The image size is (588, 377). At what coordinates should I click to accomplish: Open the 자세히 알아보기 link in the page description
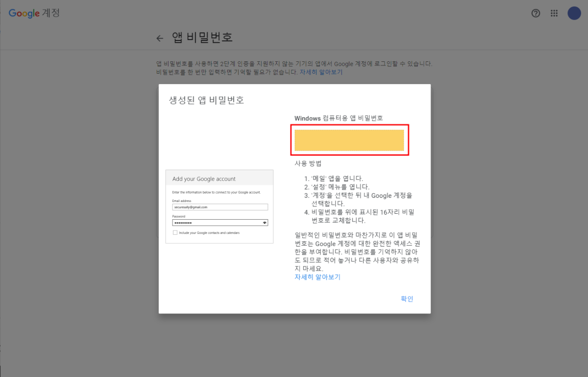click(x=321, y=72)
